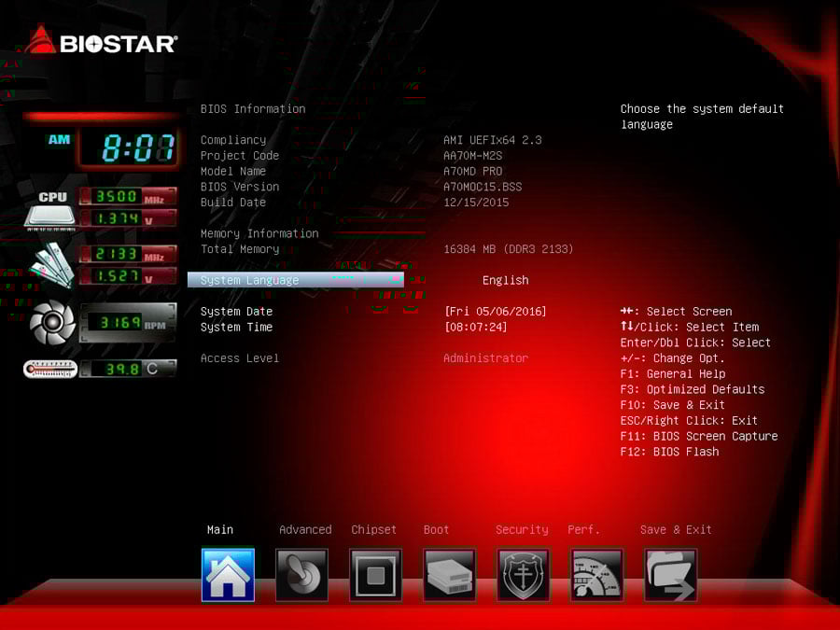This screenshot has width=840, height=630.
Task: Select the System Date label
Action: [x=236, y=311]
